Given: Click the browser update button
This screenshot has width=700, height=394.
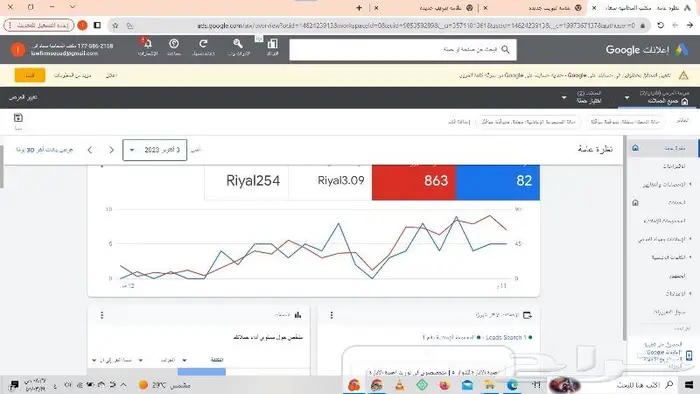Looking at the screenshot, I should pos(39,25).
